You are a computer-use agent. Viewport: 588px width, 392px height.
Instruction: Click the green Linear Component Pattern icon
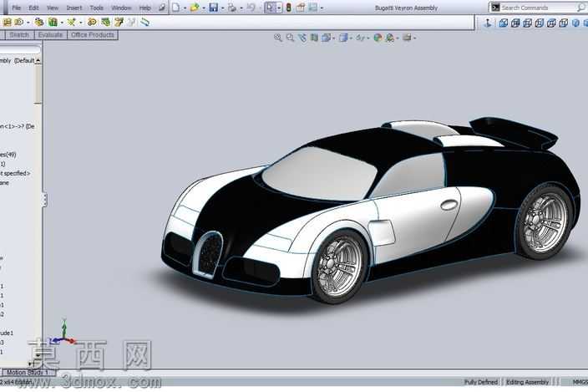pyautogui.click(x=53, y=23)
